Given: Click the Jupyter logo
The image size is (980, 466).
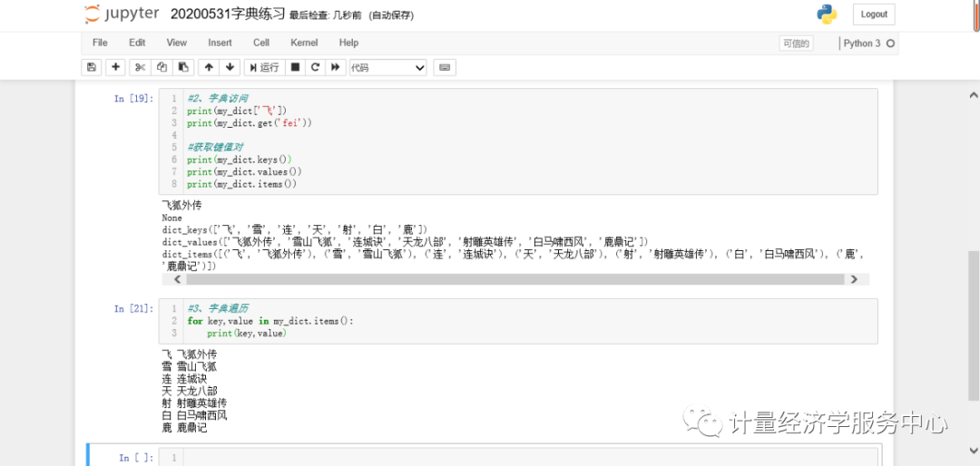Looking at the screenshot, I should pos(122,14).
